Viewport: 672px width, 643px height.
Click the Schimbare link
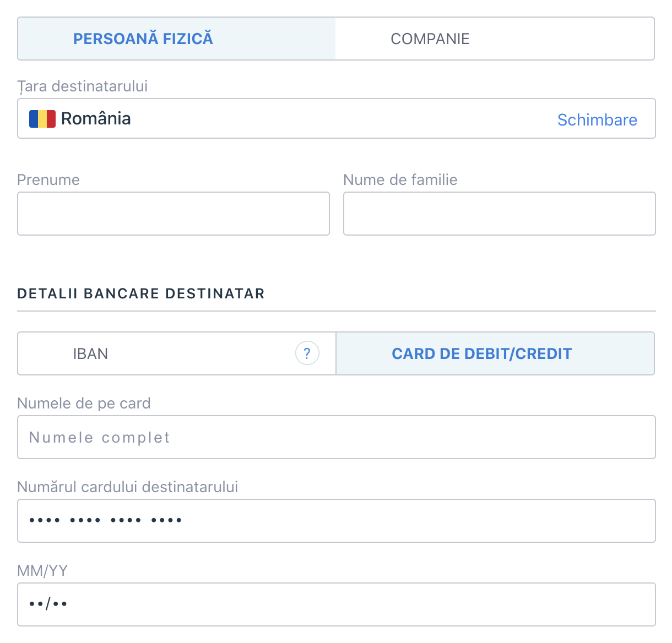[x=597, y=119]
